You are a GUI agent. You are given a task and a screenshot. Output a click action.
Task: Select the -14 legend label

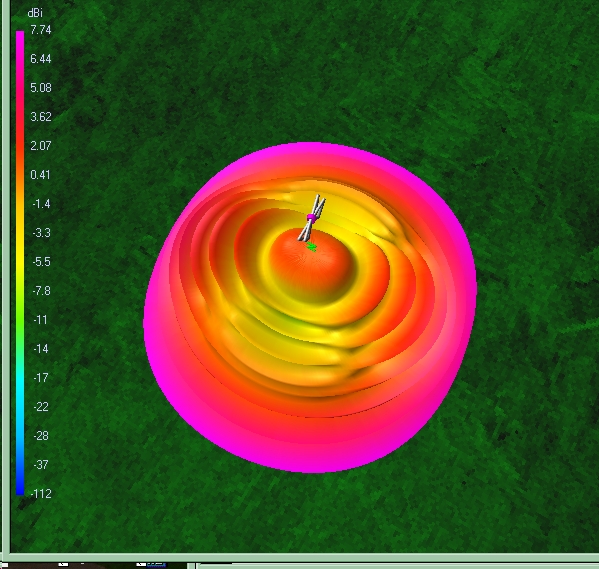[x=41, y=349]
